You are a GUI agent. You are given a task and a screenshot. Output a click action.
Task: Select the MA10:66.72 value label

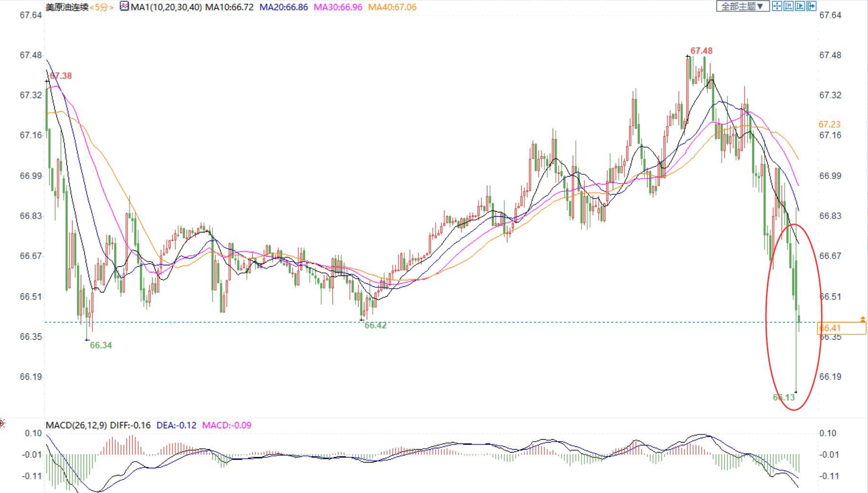229,7
